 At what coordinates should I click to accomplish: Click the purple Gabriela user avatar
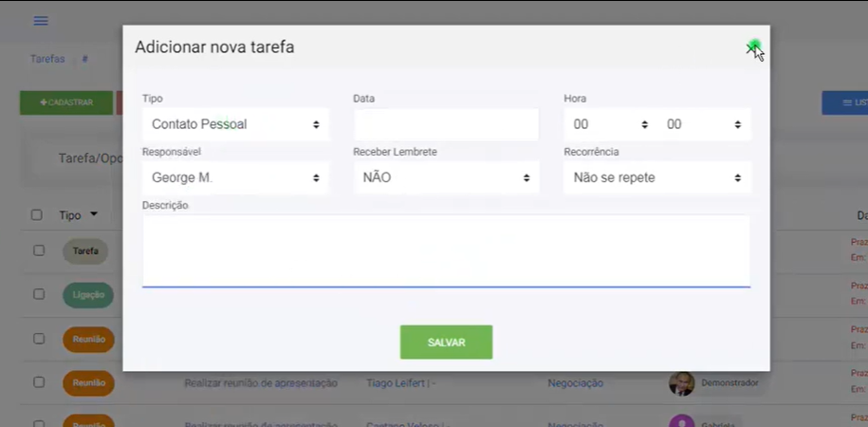click(681, 421)
